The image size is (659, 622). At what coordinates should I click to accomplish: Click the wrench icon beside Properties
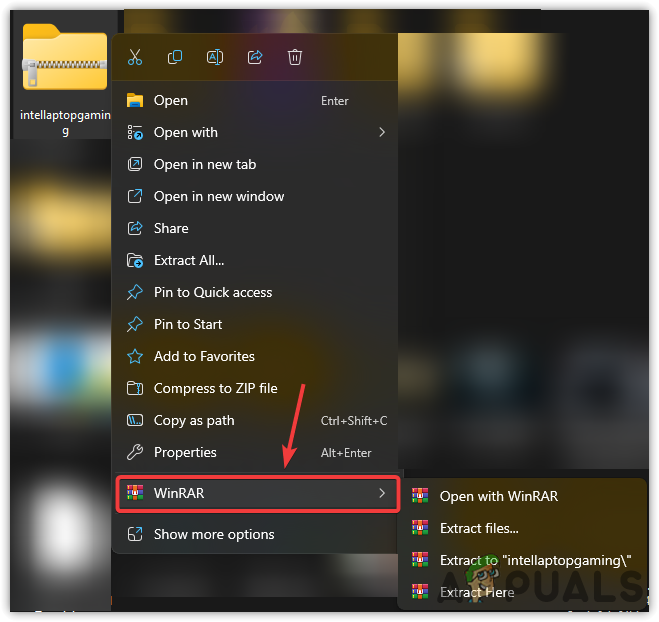(135, 452)
